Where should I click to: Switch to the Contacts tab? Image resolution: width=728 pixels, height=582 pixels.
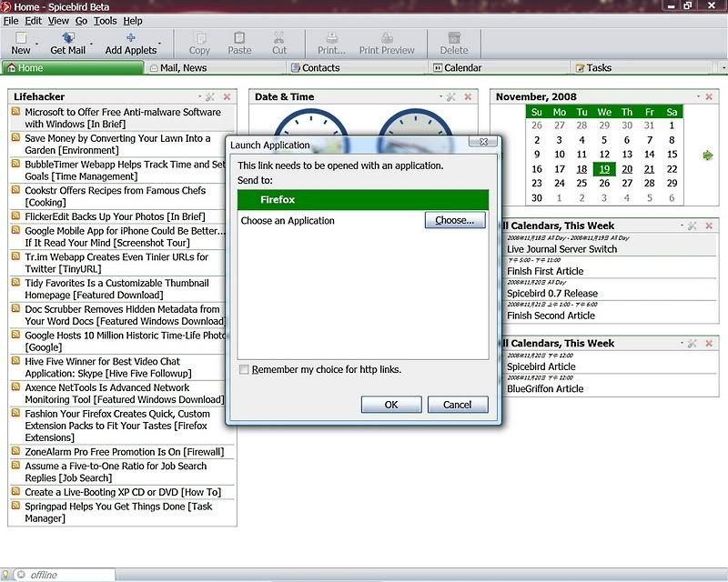pyautogui.click(x=357, y=68)
